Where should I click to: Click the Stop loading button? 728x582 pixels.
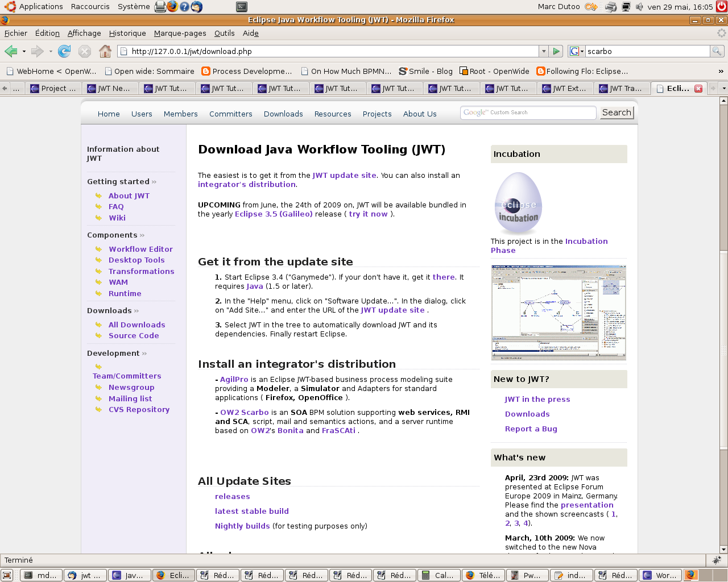tap(85, 51)
